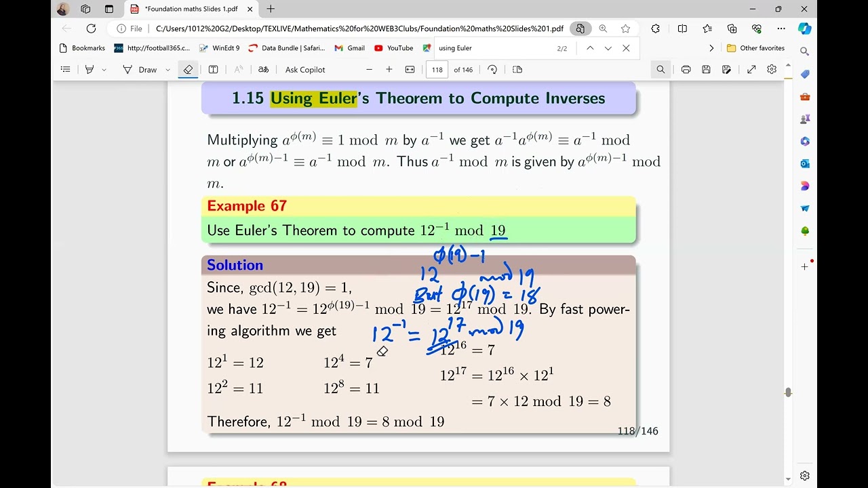The width and height of the screenshot is (868, 488).
Task: Open a new tab
Action: tap(271, 9)
